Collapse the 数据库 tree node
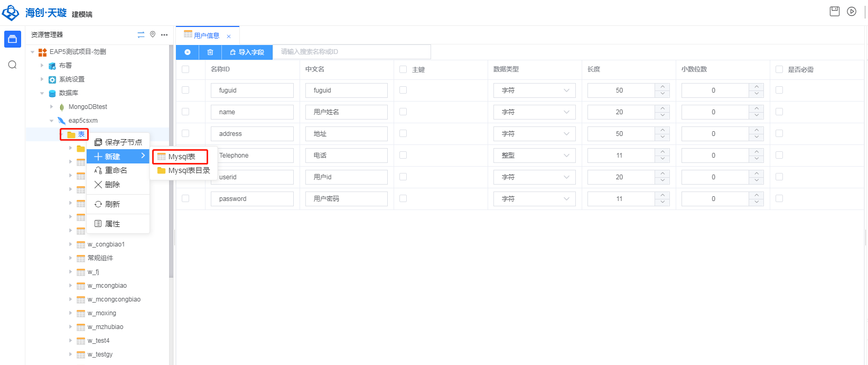Image resolution: width=868 pixels, height=365 pixels. 42,93
